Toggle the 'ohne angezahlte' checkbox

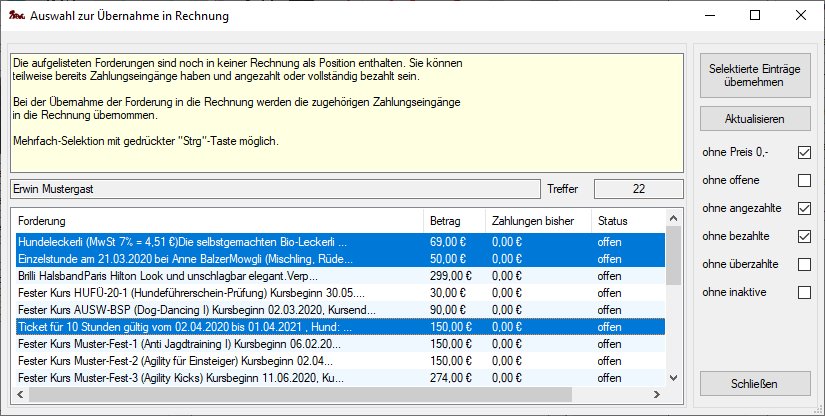(x=804, y=209)
